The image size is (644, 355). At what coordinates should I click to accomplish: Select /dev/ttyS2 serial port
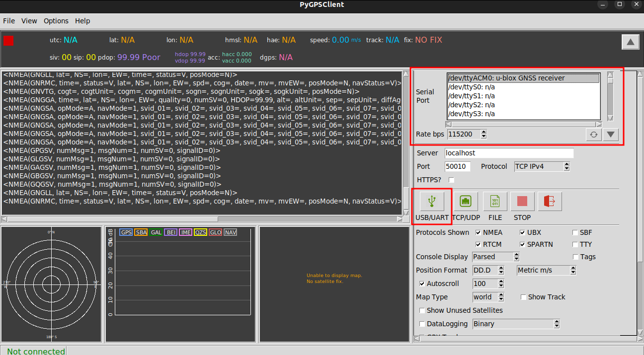[x=524, y=105]
